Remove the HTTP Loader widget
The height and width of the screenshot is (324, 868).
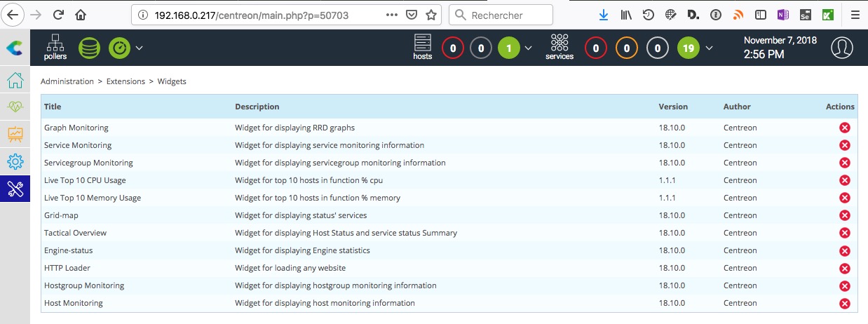(844, 268)
